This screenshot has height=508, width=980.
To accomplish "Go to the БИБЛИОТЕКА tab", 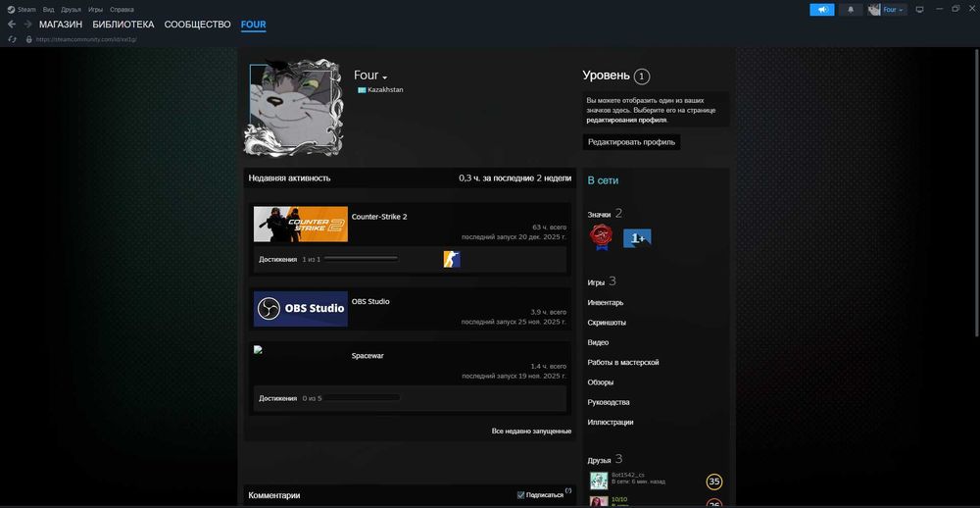I will click(123, 25).
